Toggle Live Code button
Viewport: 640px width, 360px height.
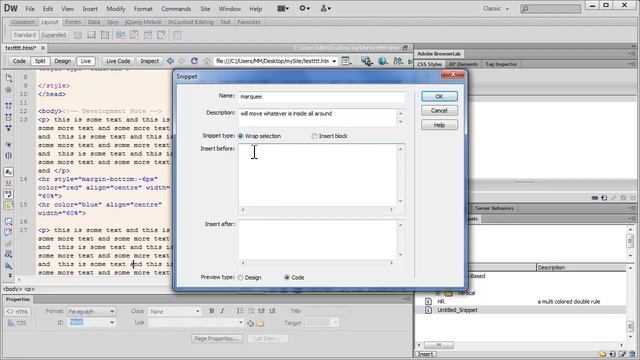pos(118,61)
